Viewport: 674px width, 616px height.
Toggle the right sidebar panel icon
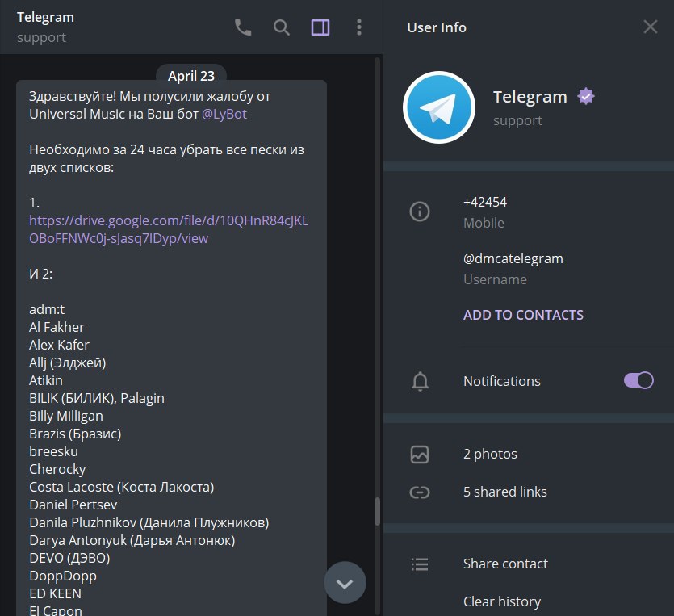click(x=320, y=27)
